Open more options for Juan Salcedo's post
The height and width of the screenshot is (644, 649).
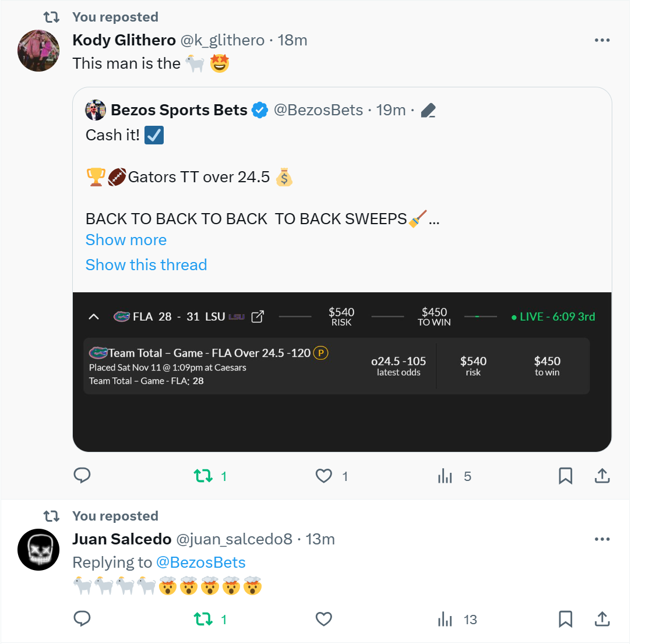pyautogui.click(x=602, y=539)
